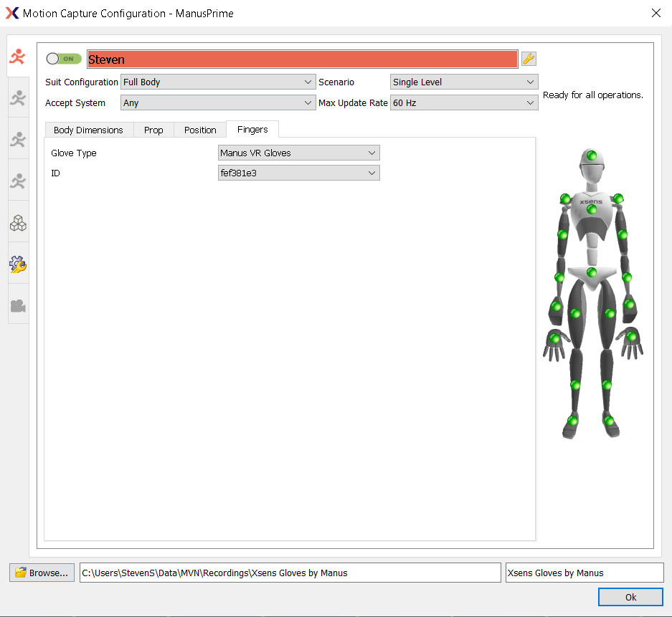The width and height of the screenshot is (672, 617).
Task: Select the third grey suit icon in sidebar
Action: 18,140
